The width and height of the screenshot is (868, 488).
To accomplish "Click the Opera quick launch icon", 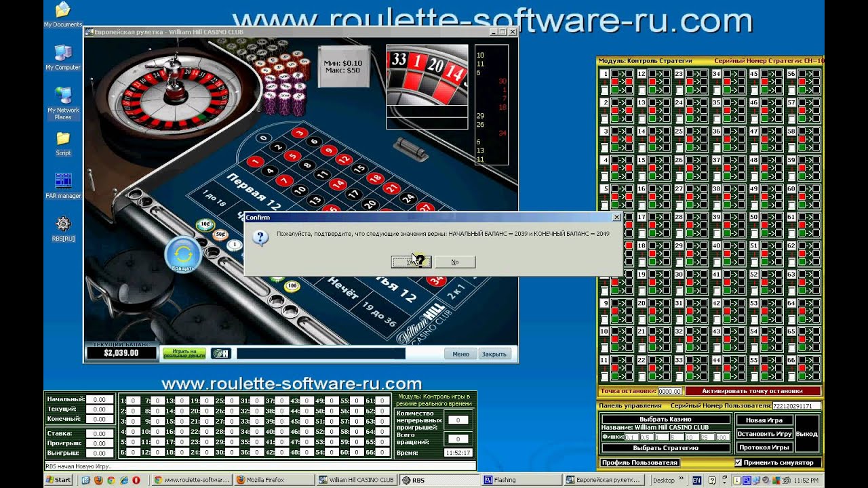I will click(136, 480).
